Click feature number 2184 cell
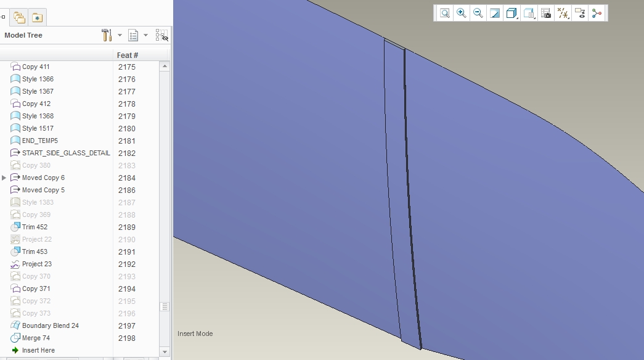 tap(127, 178)
